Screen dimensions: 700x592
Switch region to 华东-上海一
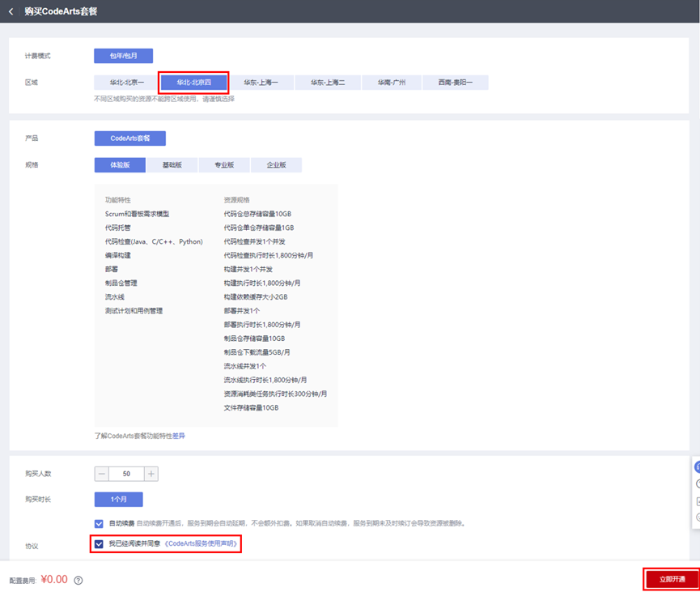coord(261,83)
